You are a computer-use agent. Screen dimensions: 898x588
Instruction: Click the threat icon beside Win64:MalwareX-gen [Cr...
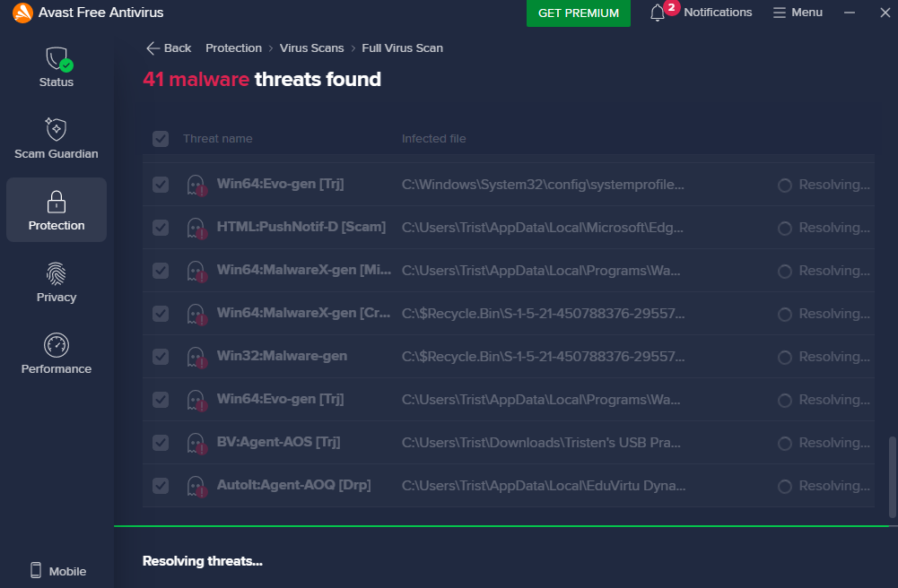pyautogui.click(x=196, y=314)
